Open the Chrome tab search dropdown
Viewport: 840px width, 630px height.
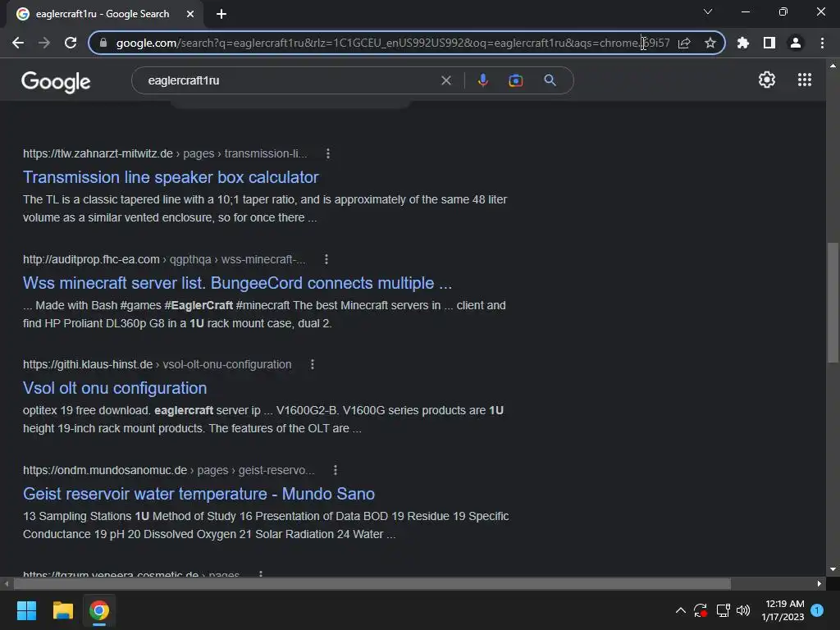(x=708, y=11)
